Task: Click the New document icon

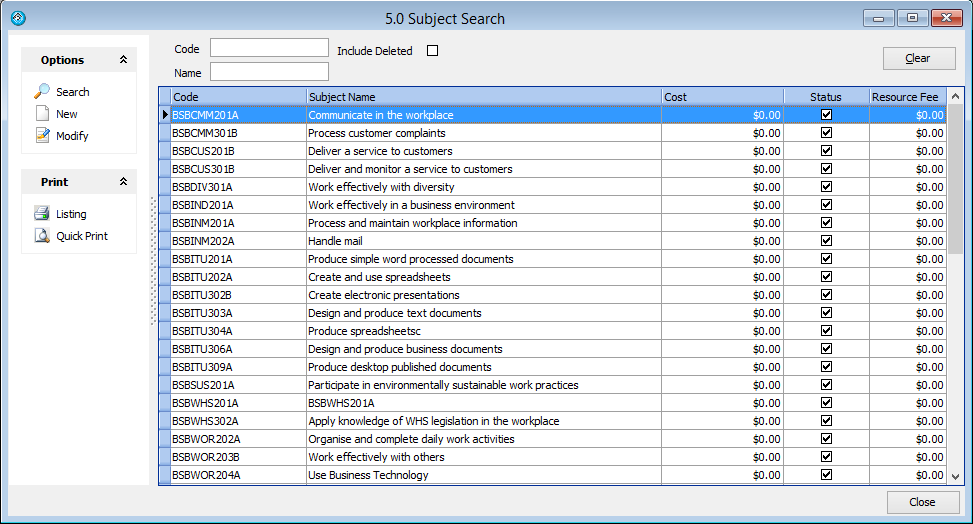Action: coord(42,114)
